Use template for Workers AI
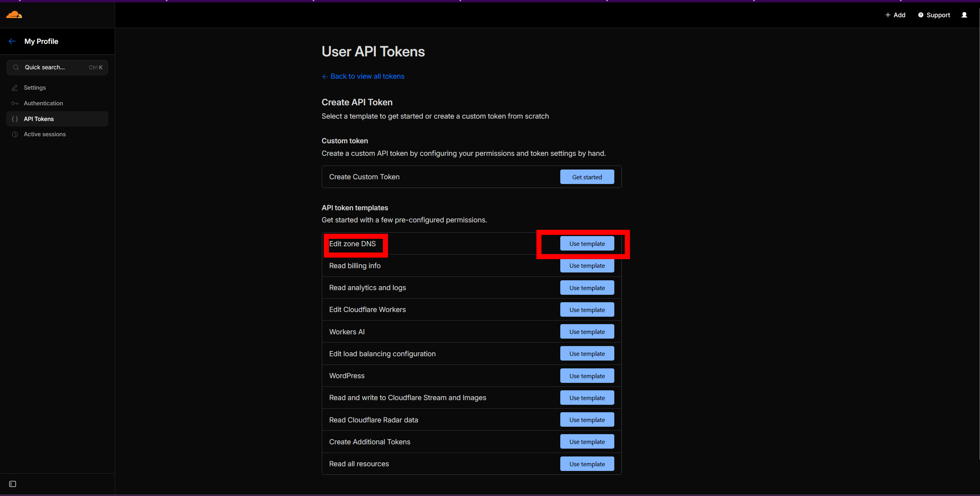The width and height of the screenshot is (980, 496). click(x=587, y=331)
